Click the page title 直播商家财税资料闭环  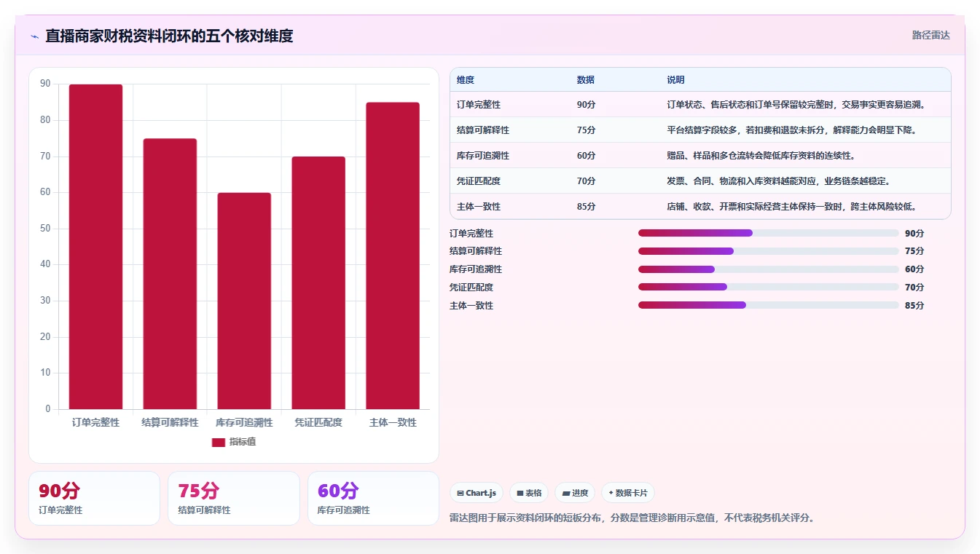click(169, 36)
